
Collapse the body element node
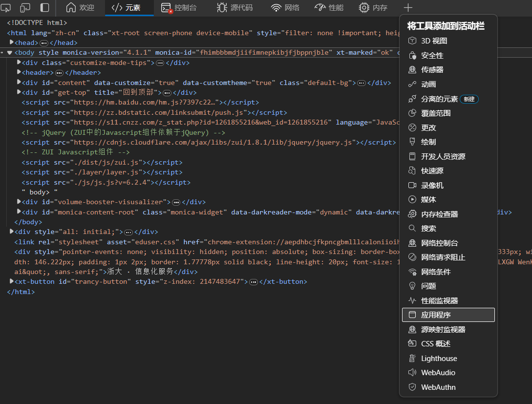coord(9,53)
